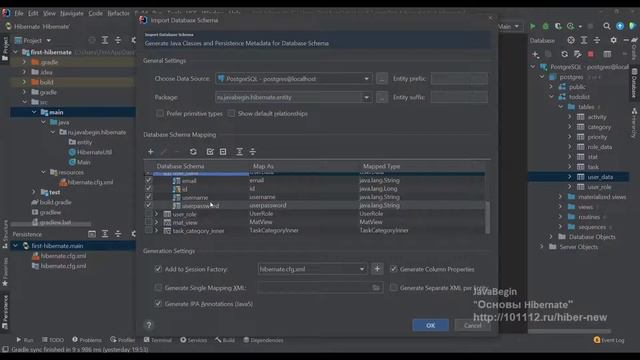Viewport: 640px width, 360px height.
Task: Check the user_role table checkbox
Action: (149, 213)
